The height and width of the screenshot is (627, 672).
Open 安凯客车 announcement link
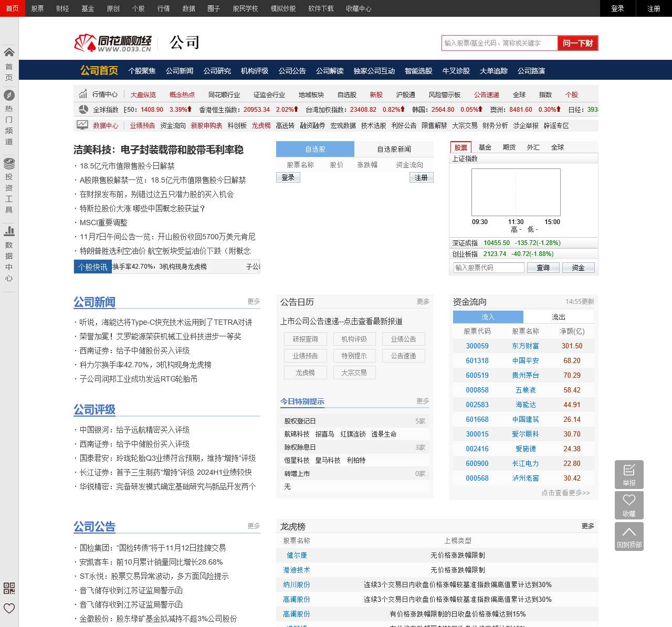tap(151, 561)
